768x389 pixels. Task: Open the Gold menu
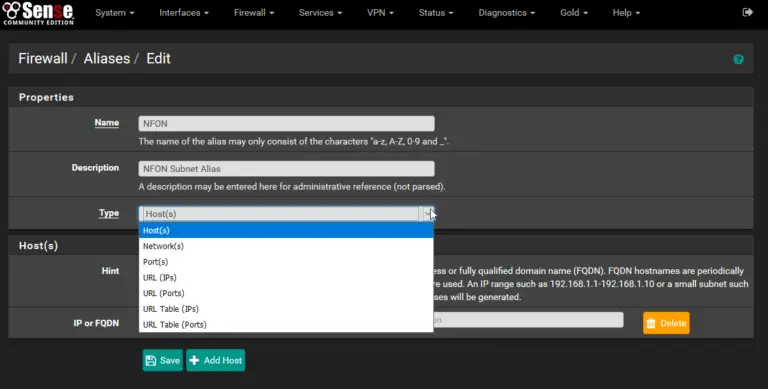click(574, 13)
